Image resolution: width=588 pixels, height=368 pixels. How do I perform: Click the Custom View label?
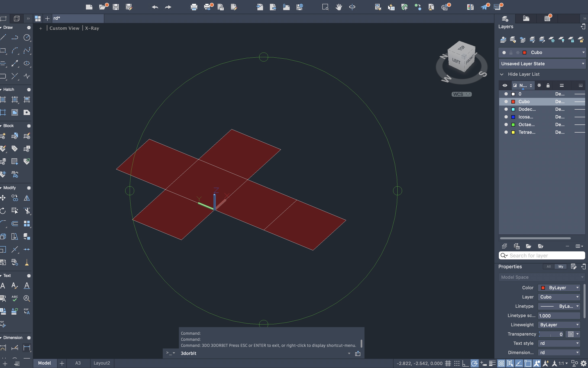pyautogui.click(x=64, y=28)
